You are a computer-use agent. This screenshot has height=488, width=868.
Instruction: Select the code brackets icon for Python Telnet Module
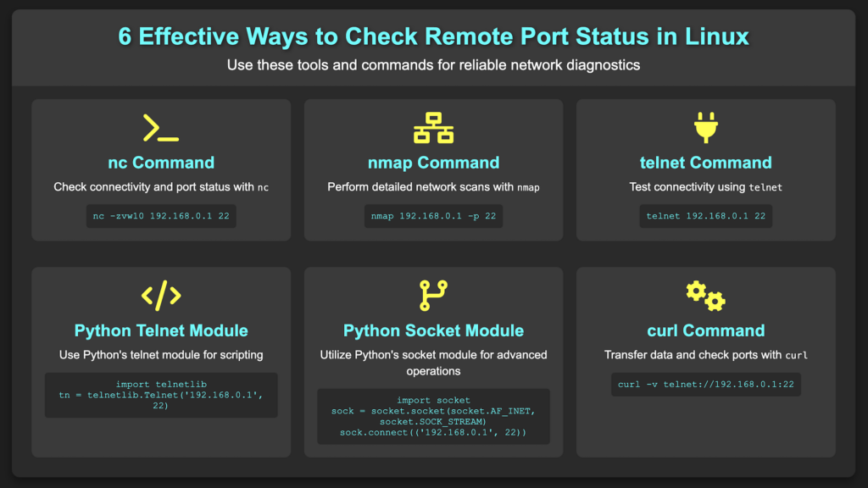[161, 296]
